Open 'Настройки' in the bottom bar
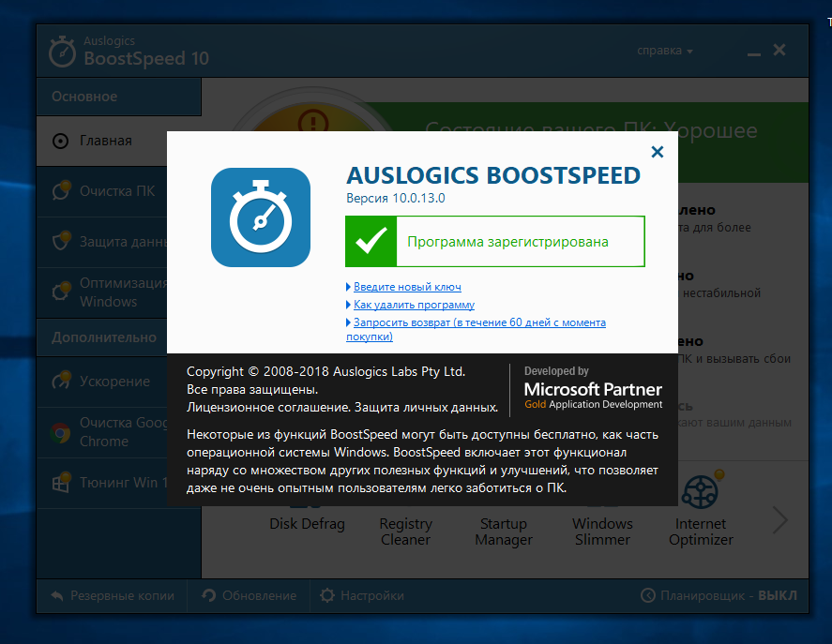This screenshot has height=644, width=832. click(x=362, y=596)
